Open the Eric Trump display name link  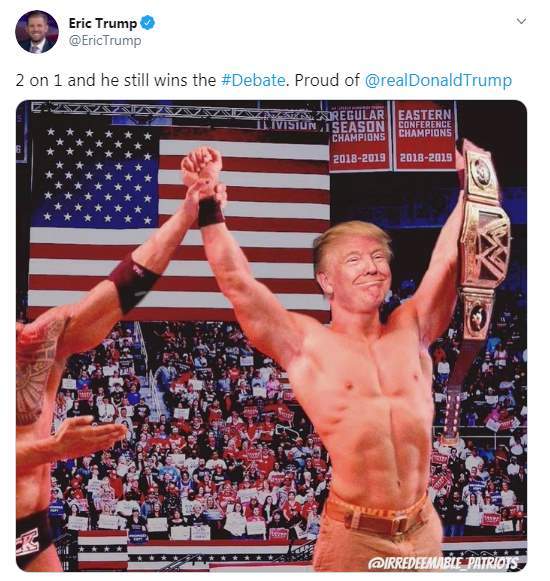tap(103, 23)
